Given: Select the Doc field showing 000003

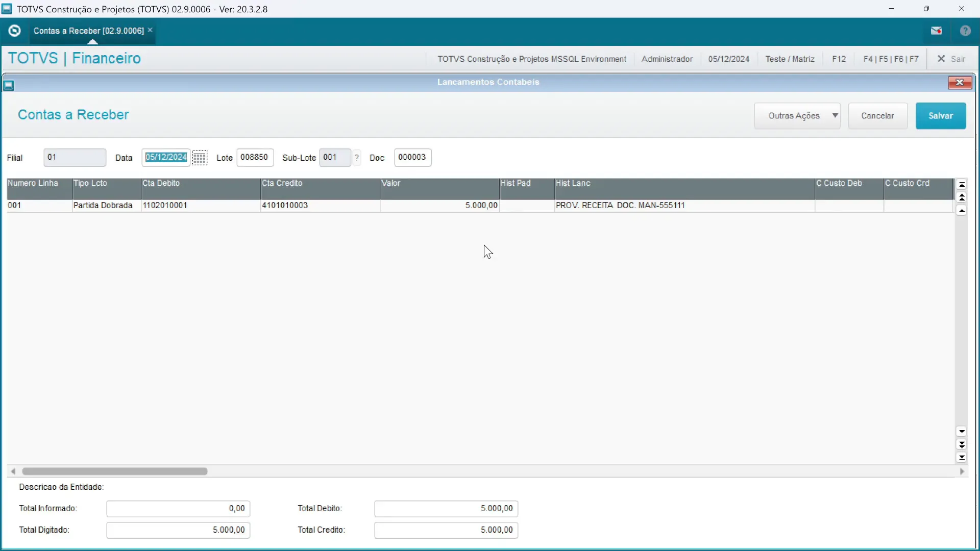Looking at the screenshot, I should point(412,157).
